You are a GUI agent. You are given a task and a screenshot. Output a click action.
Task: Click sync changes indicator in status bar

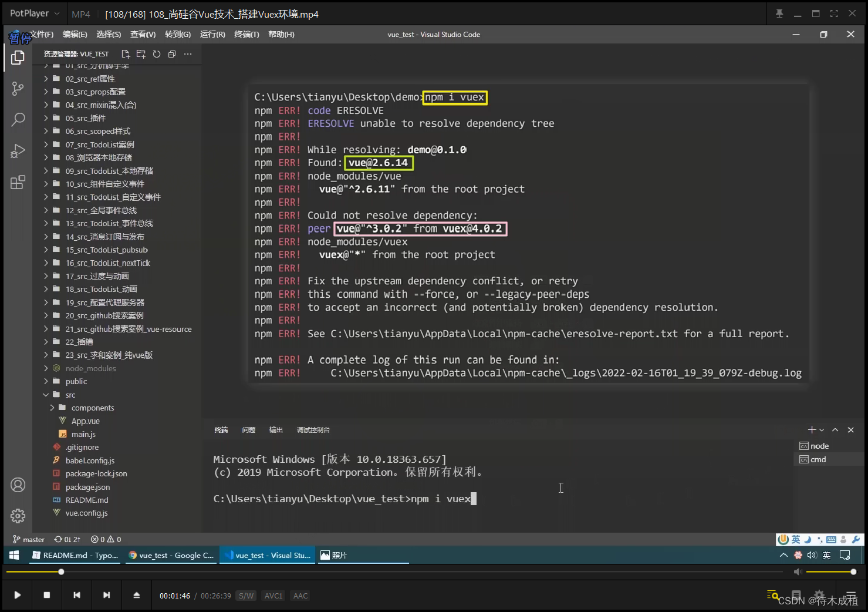coord(67,539)
